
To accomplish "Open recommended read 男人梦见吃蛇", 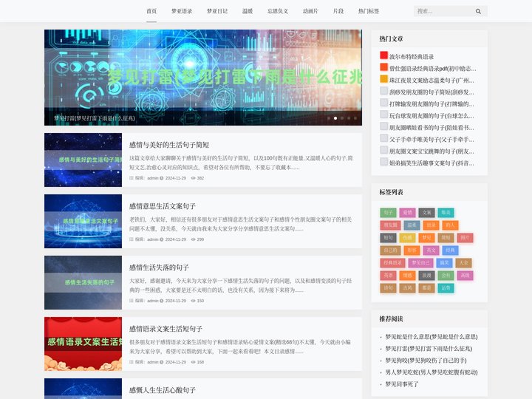I will (x=432, y=372).
